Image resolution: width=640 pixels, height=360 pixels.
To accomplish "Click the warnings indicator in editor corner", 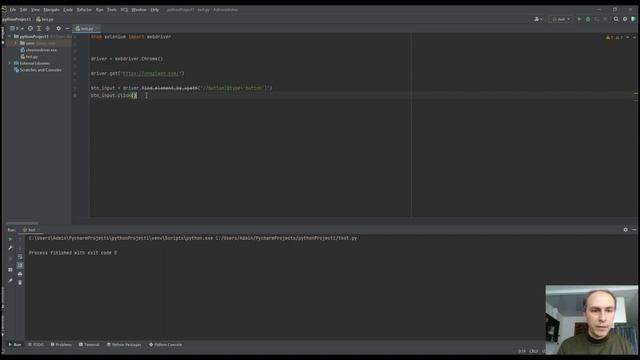I will tap(614, 38).
